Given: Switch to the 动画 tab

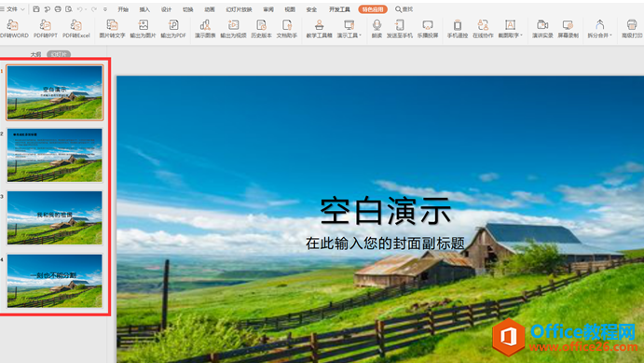Looking at the screenshot, I should tap(210, 9).
